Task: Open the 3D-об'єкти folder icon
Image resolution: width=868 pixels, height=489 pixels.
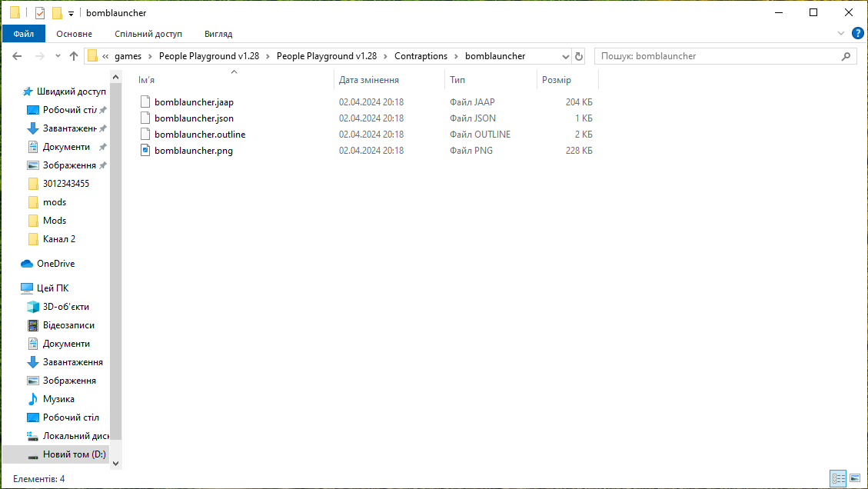Action: [x=33, y=307]
